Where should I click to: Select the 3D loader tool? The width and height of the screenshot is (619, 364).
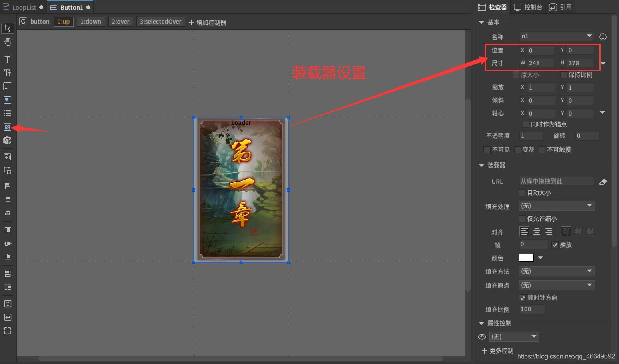click(x=7, y=140)
